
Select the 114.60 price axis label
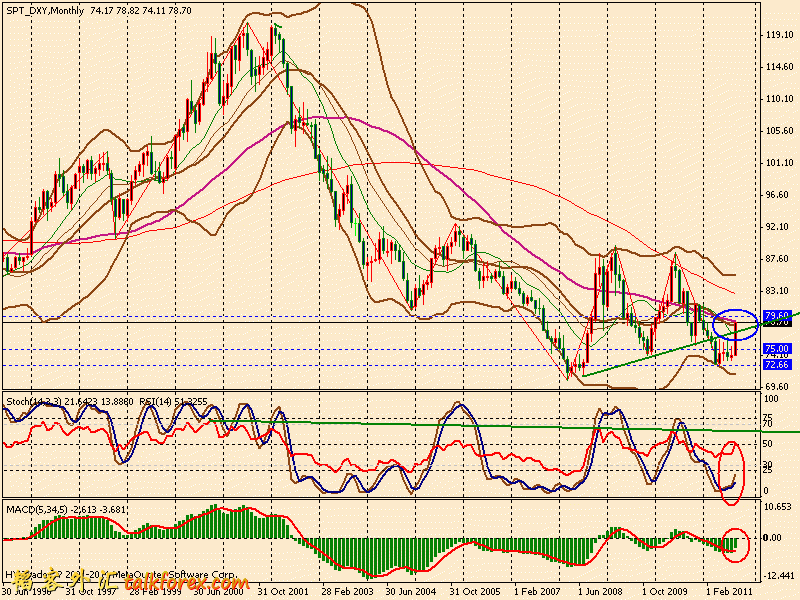pyautogui.click(x=779, y=67)
